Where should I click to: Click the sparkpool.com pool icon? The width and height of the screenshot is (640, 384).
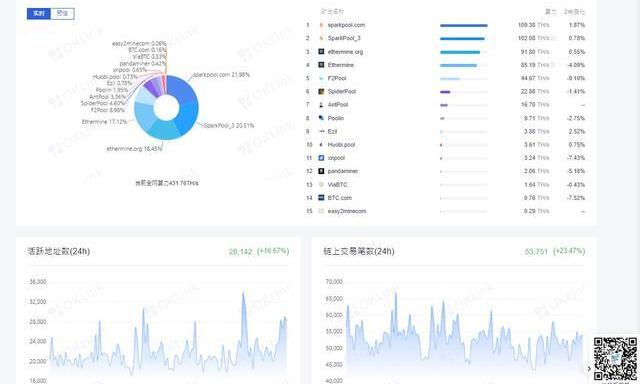321,25
